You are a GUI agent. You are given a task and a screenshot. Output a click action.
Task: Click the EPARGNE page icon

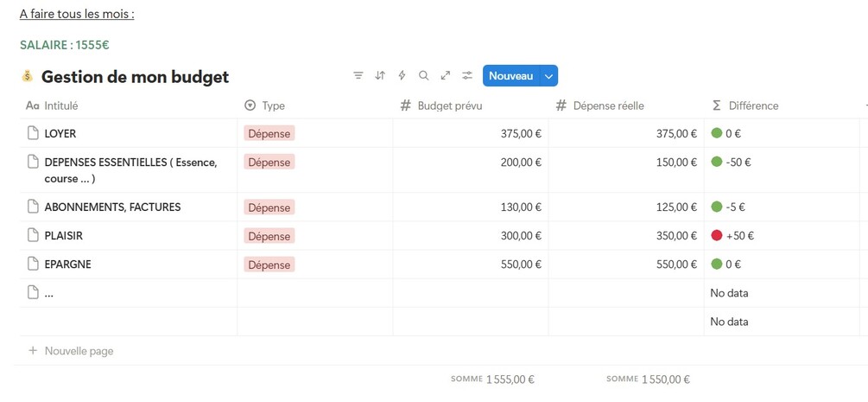33,264
